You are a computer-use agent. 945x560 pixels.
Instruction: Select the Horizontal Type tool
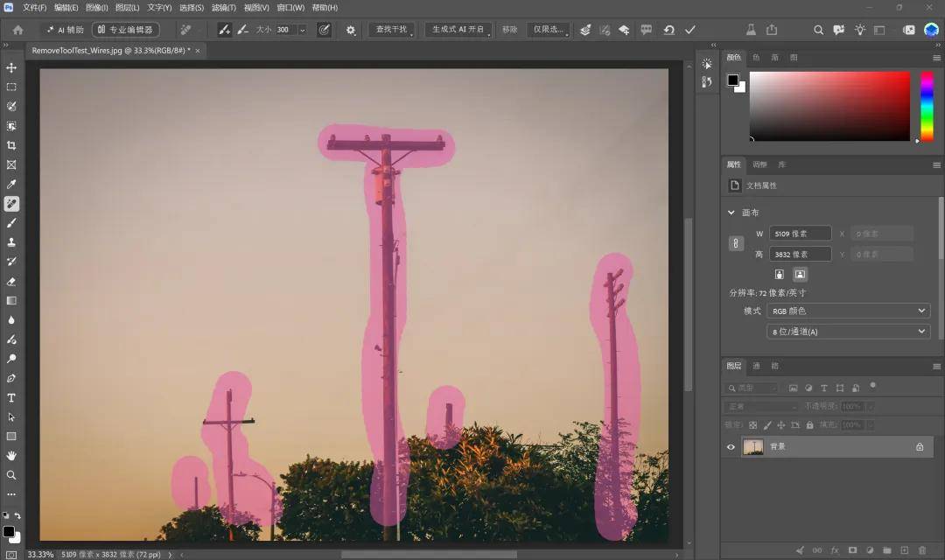pos(11,398)
